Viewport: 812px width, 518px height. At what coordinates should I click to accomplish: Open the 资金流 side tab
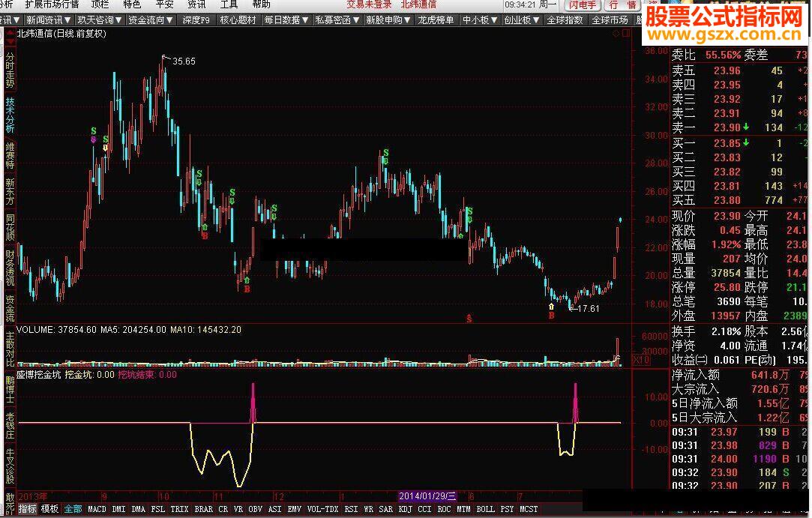click(x=10, y=308)
